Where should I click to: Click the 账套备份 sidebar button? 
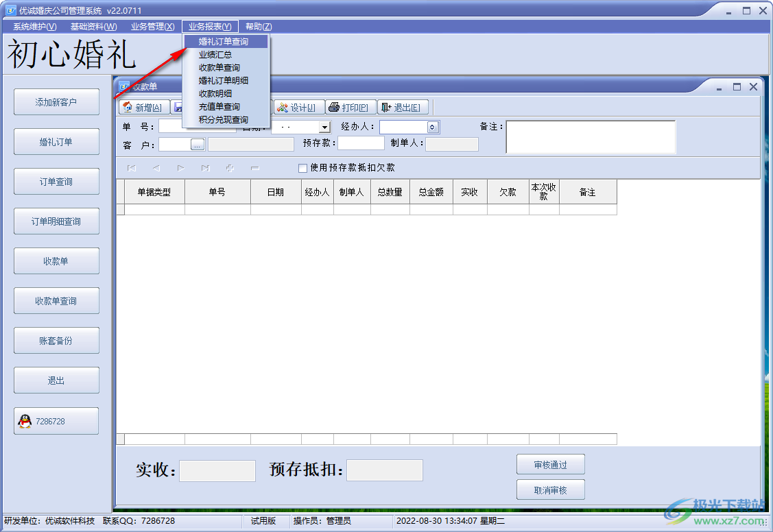point(56,341)
